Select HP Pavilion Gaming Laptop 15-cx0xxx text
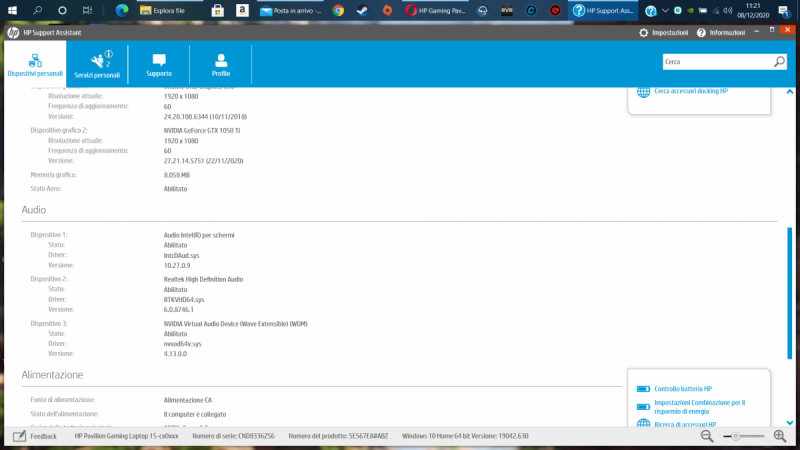The height and width of the screenshot is (450, 800). click(127, 436)
